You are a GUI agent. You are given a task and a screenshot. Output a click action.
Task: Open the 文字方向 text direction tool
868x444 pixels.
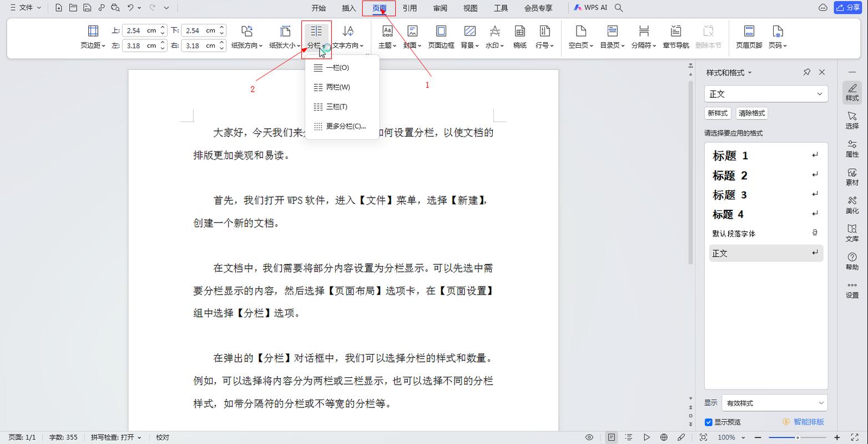348,37
